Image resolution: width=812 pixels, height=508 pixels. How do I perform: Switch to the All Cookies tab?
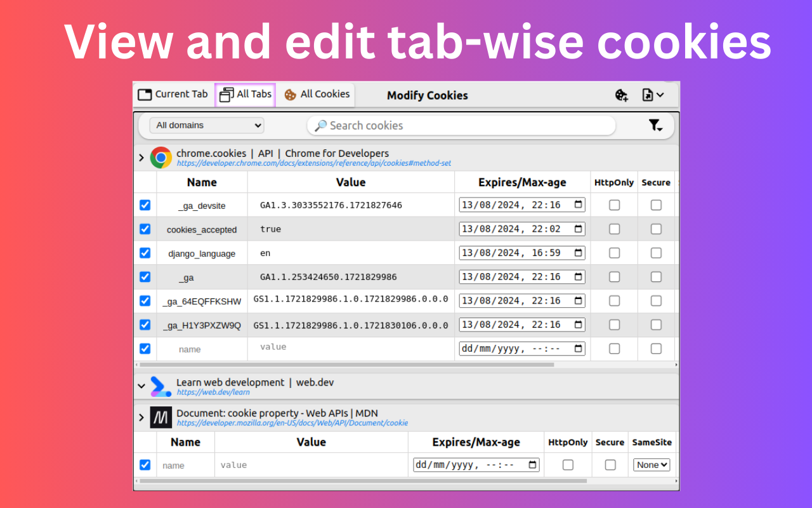coord(317,95)
